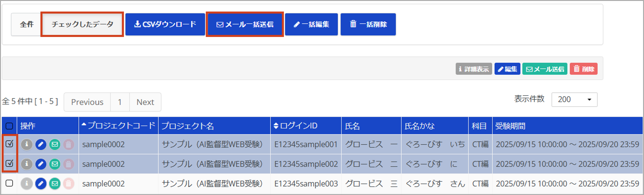This screenshot has width=644, height=195.
Task: Click the green メール送信 legend button
Action: (x=545, y=69)
